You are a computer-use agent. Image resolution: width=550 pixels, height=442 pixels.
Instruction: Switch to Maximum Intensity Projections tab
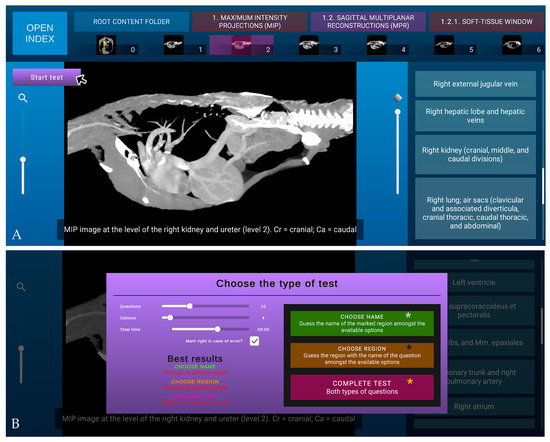(x=249, y=22)
